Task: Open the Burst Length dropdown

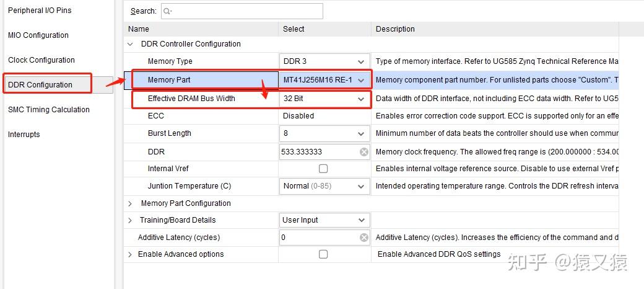Action: coord(361,133)
